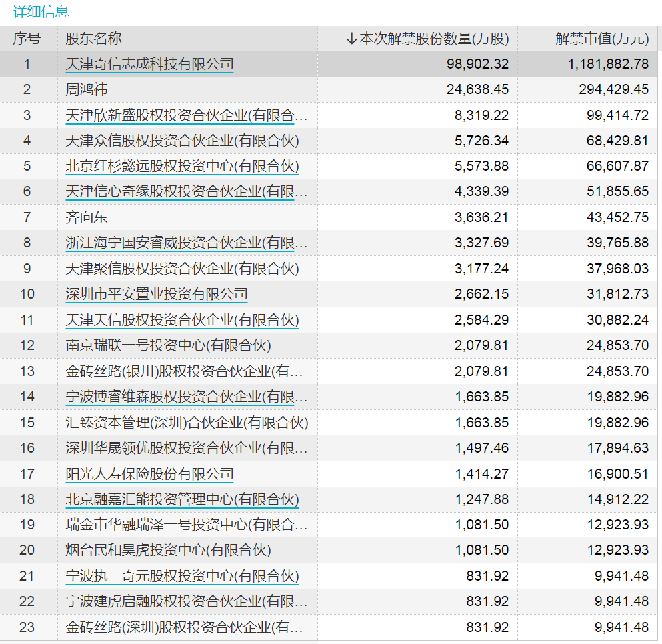Click share quantity 1,247.88
The height and width of the screenshot is (644, 662).
tap(482, 499)
